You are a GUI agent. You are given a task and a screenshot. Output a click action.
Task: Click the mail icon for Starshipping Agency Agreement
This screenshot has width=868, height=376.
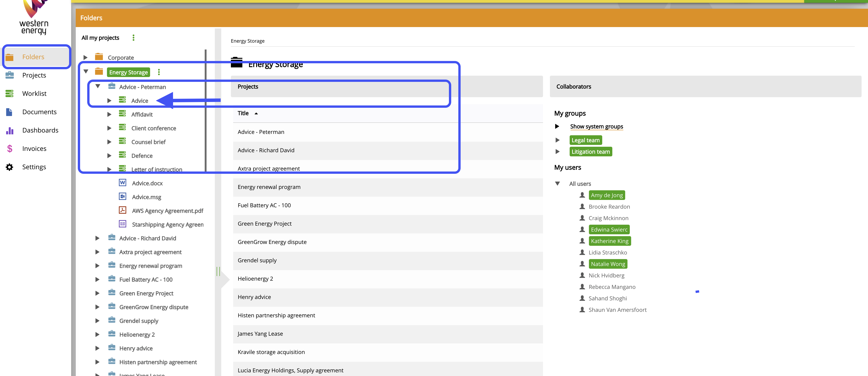(x=123, y=224)
